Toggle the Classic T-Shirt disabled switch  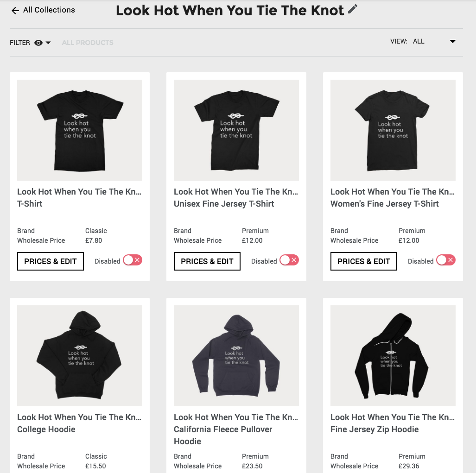point(132,260)
